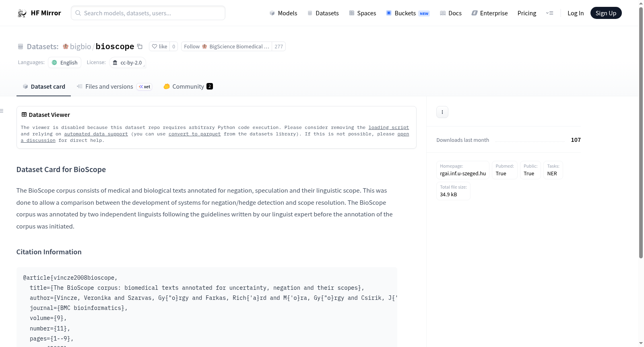Click the Homepage rgai.inf.u-szeged.hu tag
The width and height of the screenshot is (644, 347).
tap(463, 170)
